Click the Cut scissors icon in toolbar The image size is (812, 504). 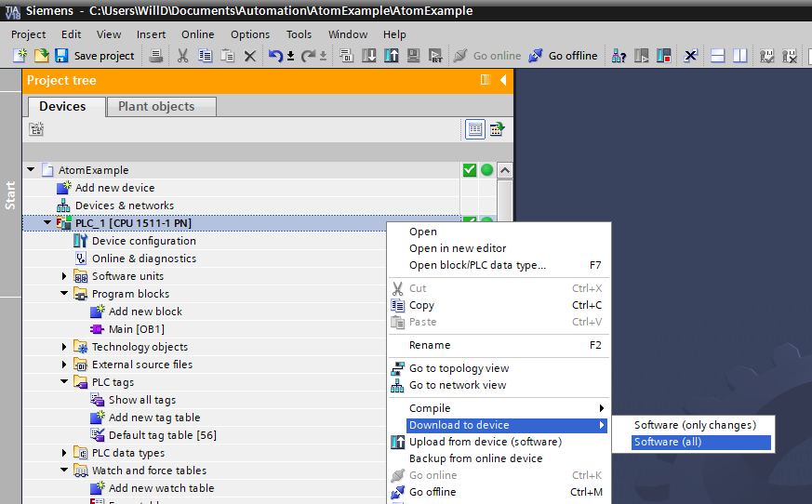[x=182, y=56]
